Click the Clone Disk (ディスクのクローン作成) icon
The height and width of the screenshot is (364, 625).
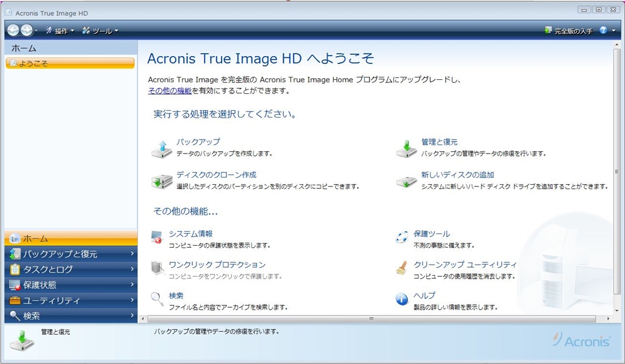[x=162, y=182]
